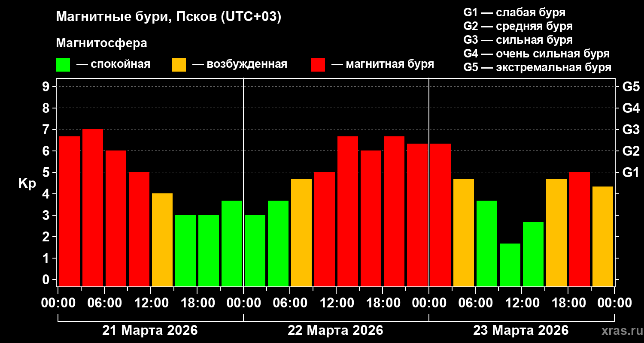Select the "G3 — сильная буря" legend line

(518, 40)
